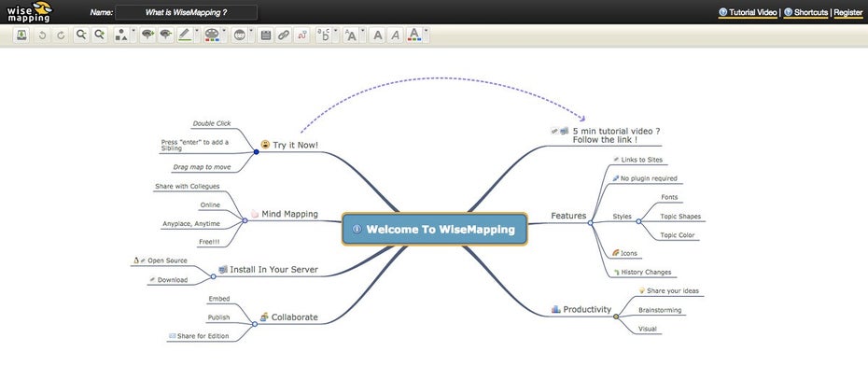868x380 pixels.
Task: Click the people icon beside Collaborate
Action: tap(265, 317)
